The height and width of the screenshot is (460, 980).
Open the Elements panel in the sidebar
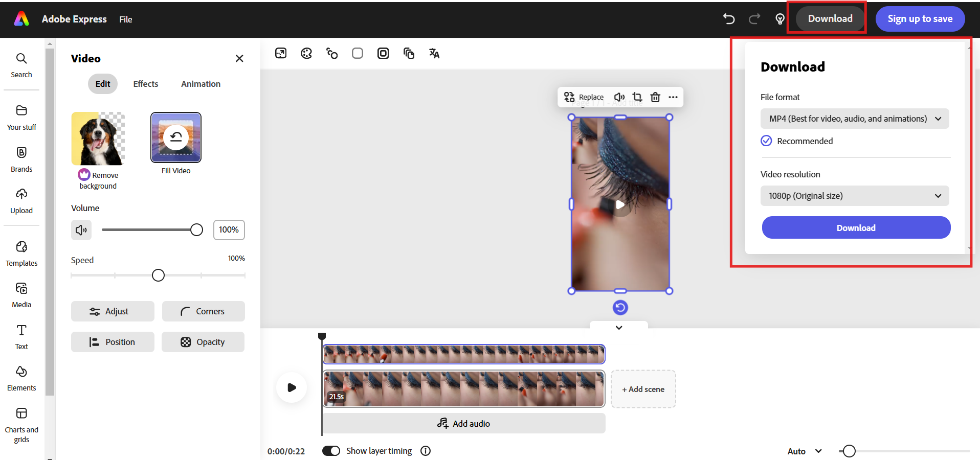click(21, 377)
